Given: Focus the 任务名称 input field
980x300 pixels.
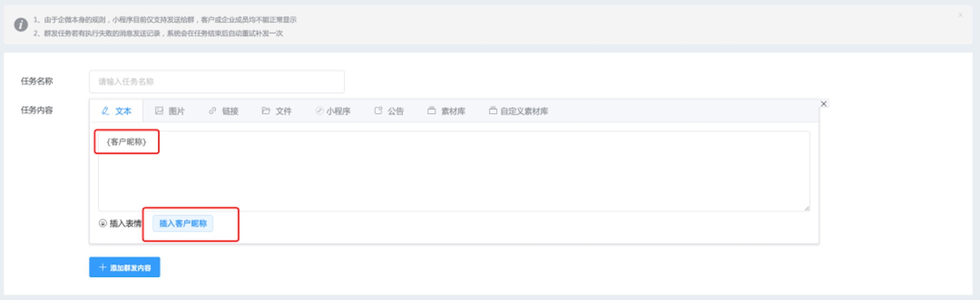Looking at the screenshot, I should point(216,81).
